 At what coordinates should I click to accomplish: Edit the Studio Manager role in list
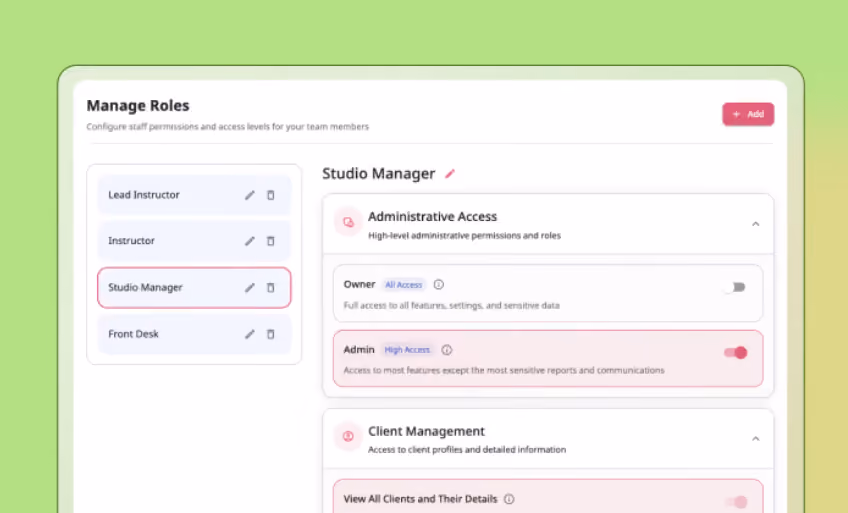(x=249, y=288)
